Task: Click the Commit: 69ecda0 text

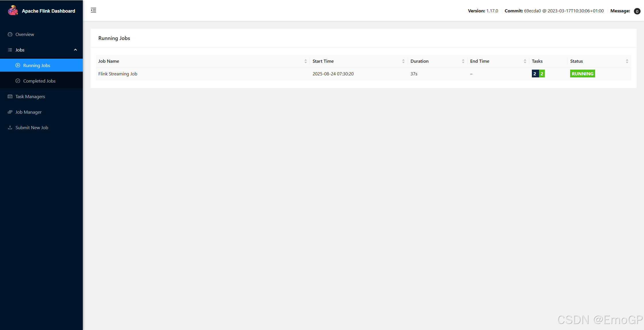Action: pyautogui.click(x=523, y=11)
